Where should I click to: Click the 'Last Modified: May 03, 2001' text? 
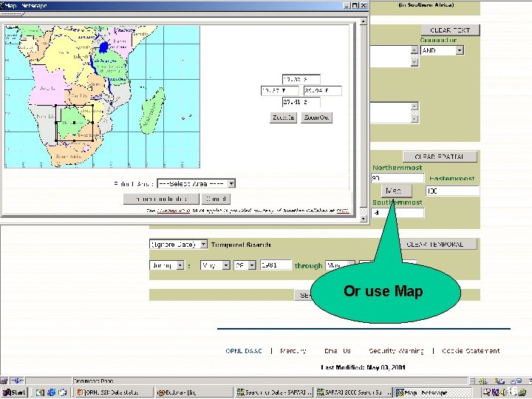[363, 367]
